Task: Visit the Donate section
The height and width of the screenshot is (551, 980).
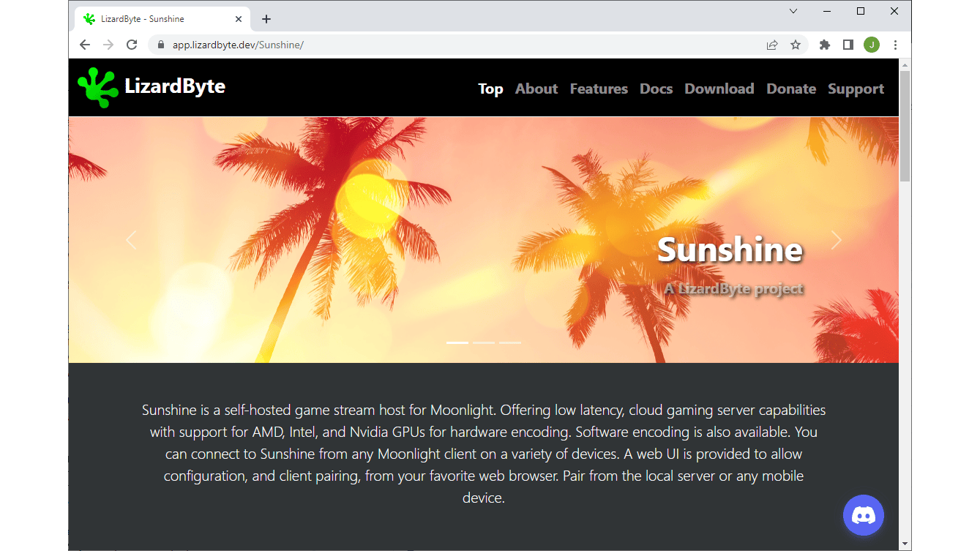Action: [x=791, y=89]
